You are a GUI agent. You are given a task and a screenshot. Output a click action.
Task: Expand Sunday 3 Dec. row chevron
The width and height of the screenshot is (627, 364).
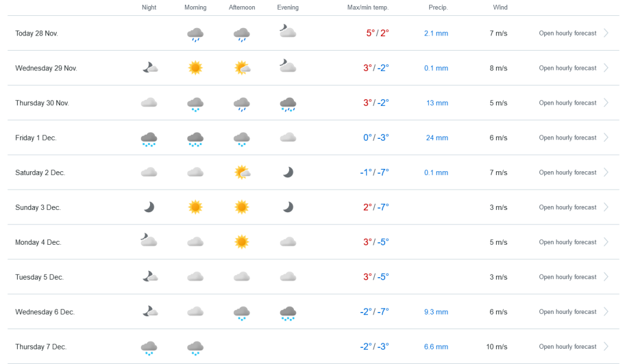click(606, 207)
